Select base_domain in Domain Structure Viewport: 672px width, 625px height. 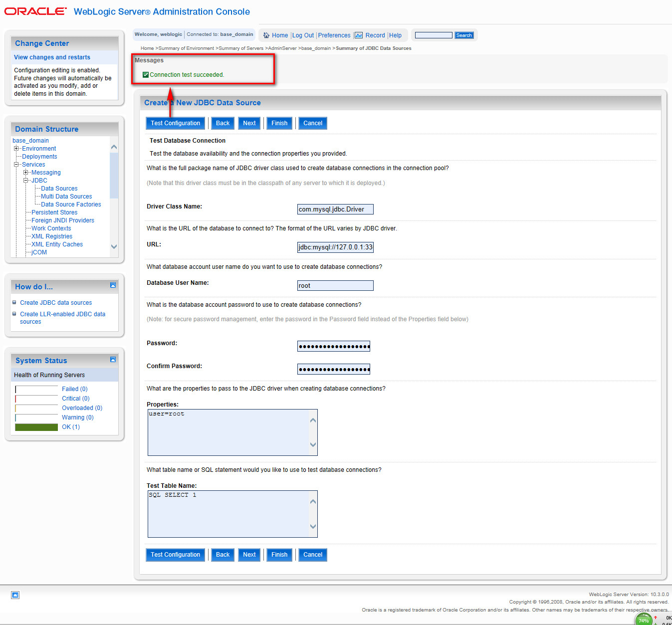[x=30, y=141]
